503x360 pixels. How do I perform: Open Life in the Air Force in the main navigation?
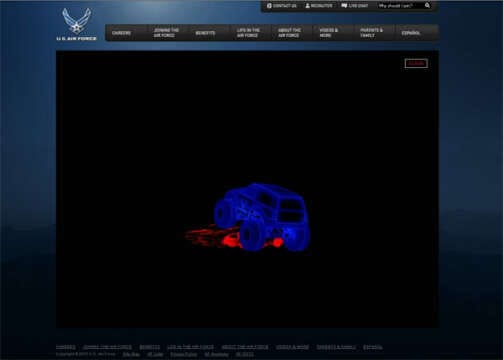click(x=248, y=33)
